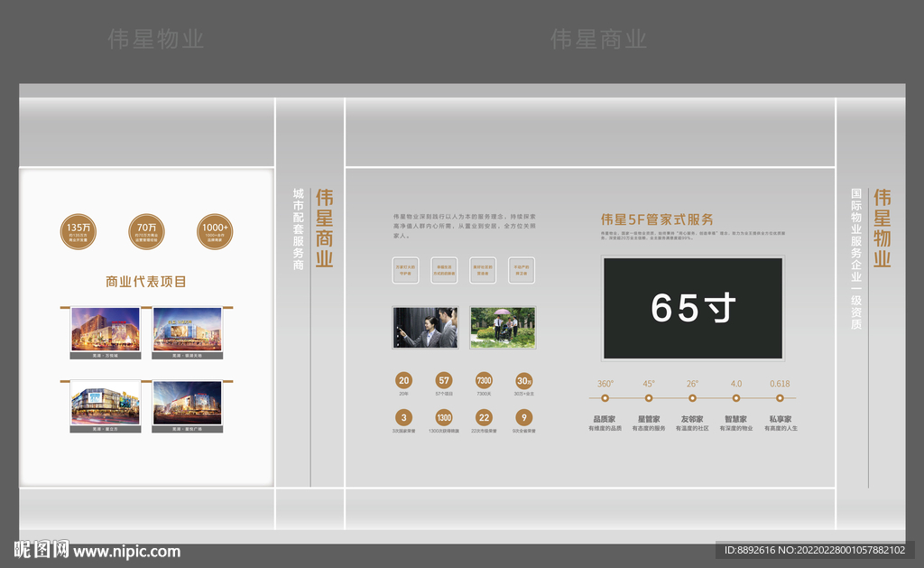Click the timeline dot under 0.618
The width and height of the screenshot is (924, 568).
click(x=780, y=398)
